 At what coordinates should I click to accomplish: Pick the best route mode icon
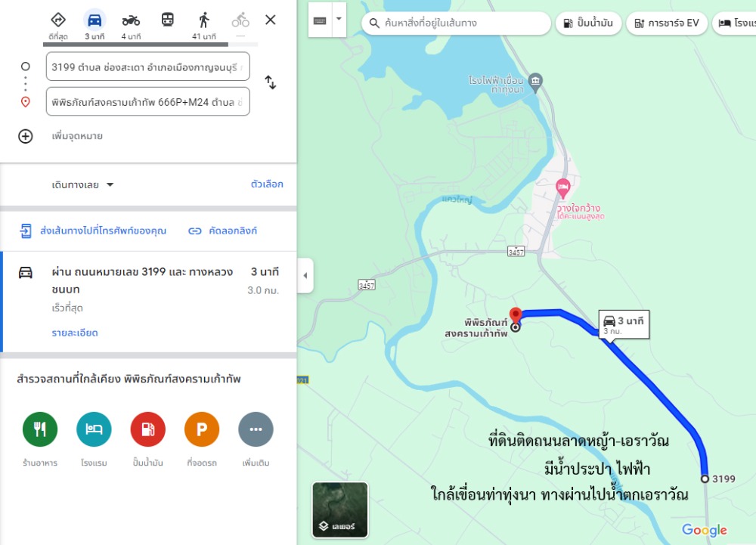pos(58,20)
